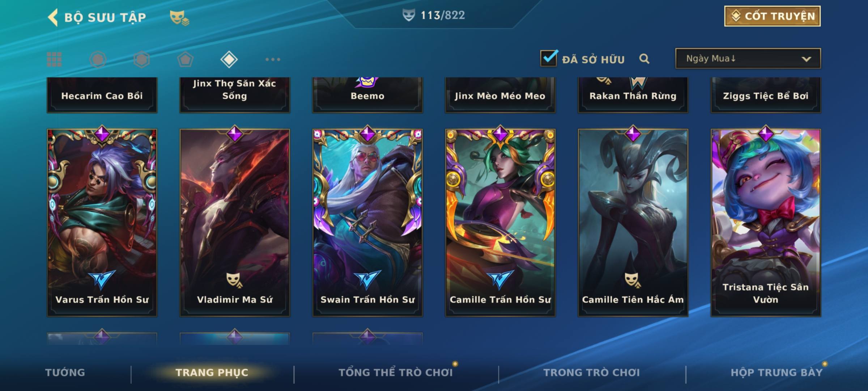This screenshot has height=391, width=868.
Task: Open the Trong Trò Chơi tab
Action: pyautogui.click(x=592, y=373)
